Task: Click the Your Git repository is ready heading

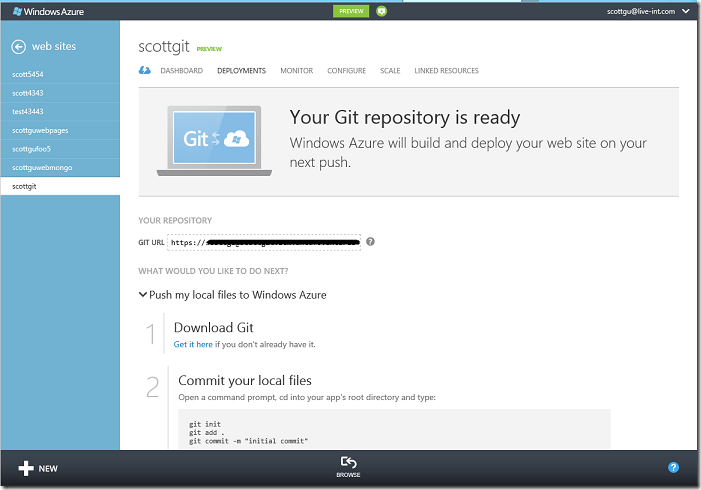Action: 405,117
